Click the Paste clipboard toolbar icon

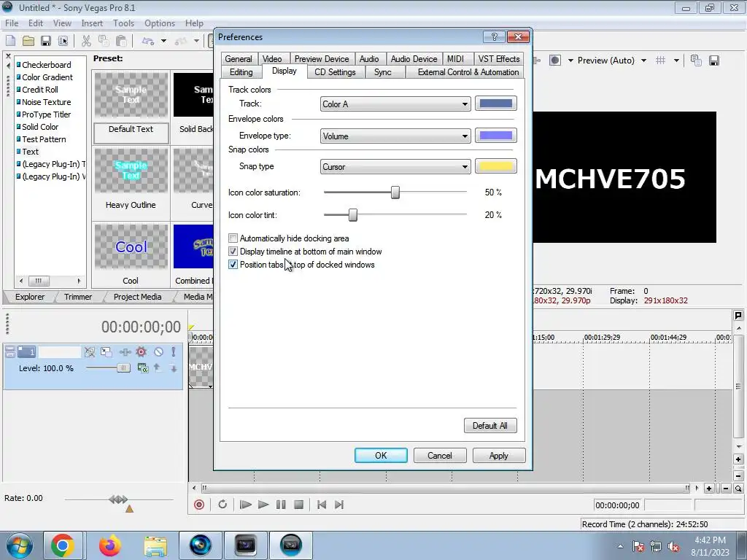[x=121, y=41]
